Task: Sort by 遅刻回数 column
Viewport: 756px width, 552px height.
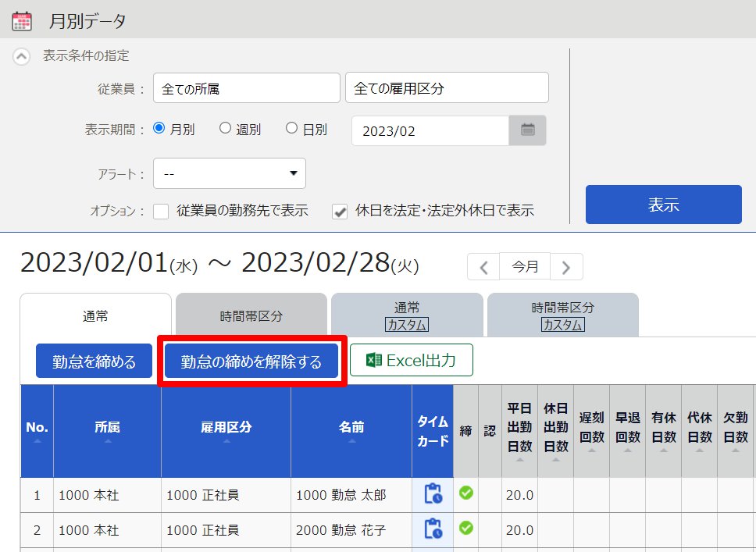Action: click(591, 430)
